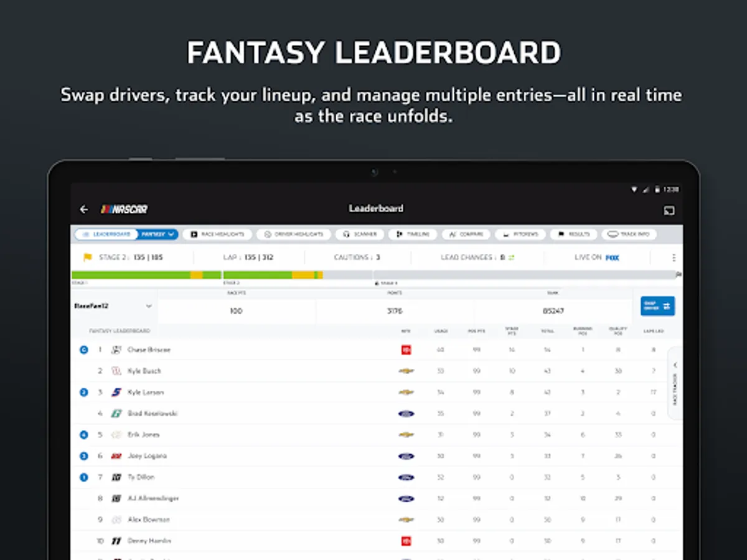Viewport: 747px width, 560px height.
Task: Open the Results tab
Action: point(573,235)
